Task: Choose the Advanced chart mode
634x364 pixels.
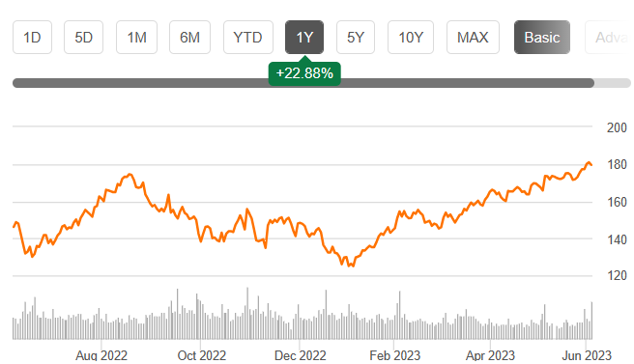Action: (x=609, y=37)
